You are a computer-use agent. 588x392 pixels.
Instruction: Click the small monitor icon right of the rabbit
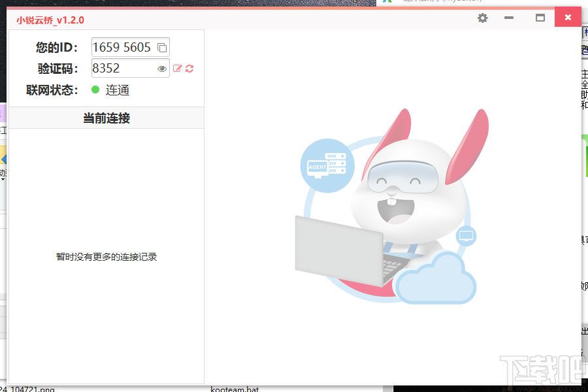click(466, 235)
